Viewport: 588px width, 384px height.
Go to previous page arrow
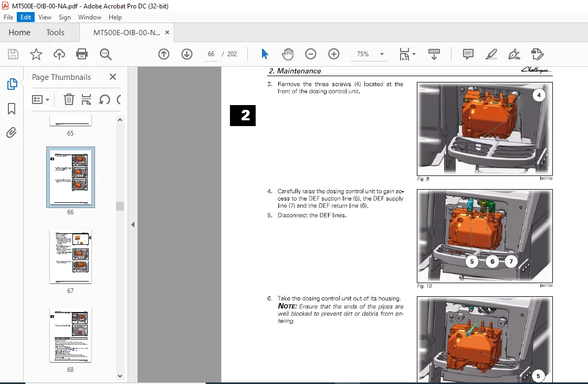pos(163,54)
